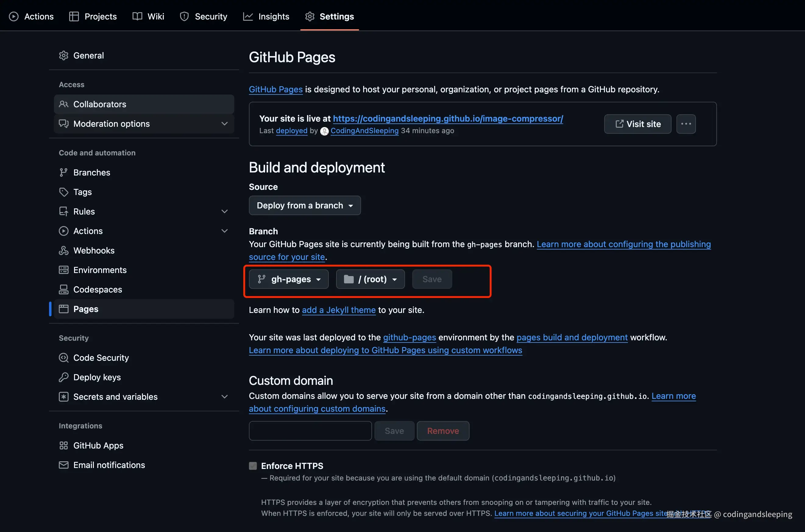Screen dimensions: 805x532
Task: Open the three-dots menu beside Visit site
Action: [x=686, y=124]
